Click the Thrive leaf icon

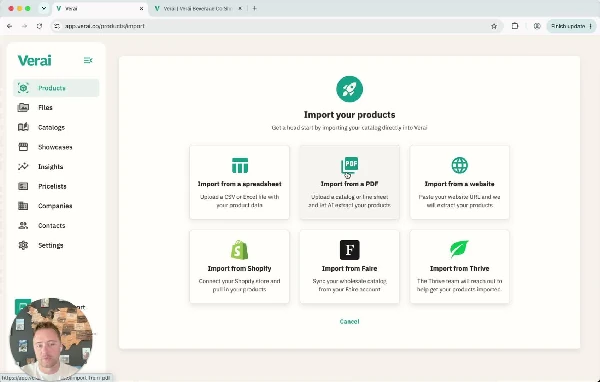pyautogui.click(x=459, y=249)
